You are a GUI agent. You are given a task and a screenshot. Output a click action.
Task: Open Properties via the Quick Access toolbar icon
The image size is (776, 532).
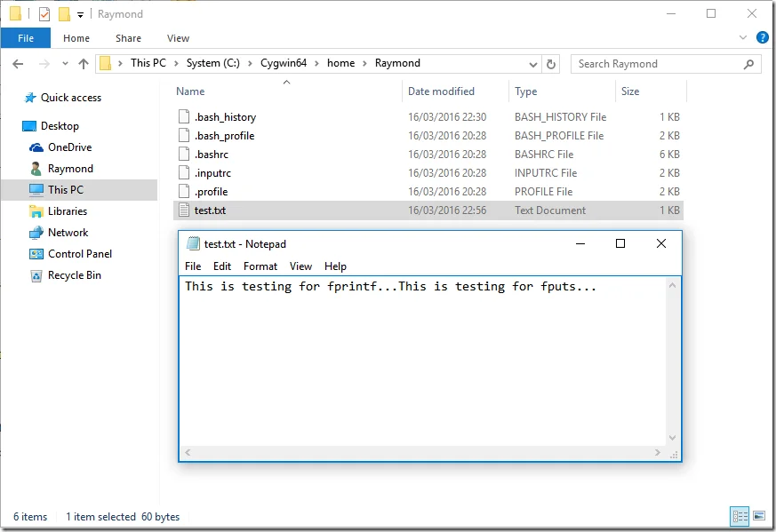pyautogui.click(x=43, y=13)
